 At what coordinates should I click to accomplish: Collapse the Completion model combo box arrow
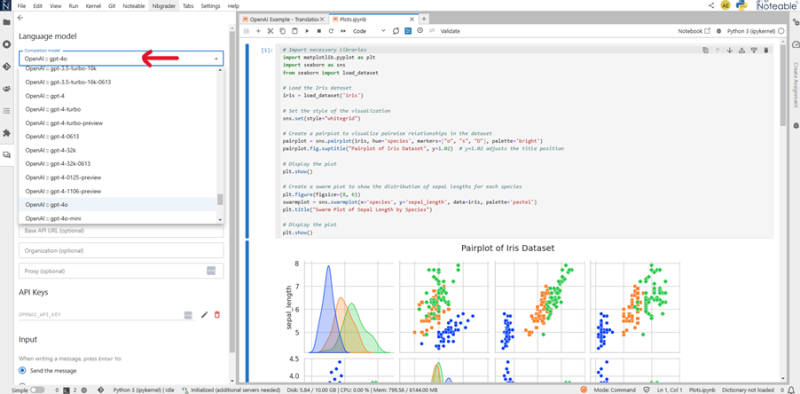[216, 59]
